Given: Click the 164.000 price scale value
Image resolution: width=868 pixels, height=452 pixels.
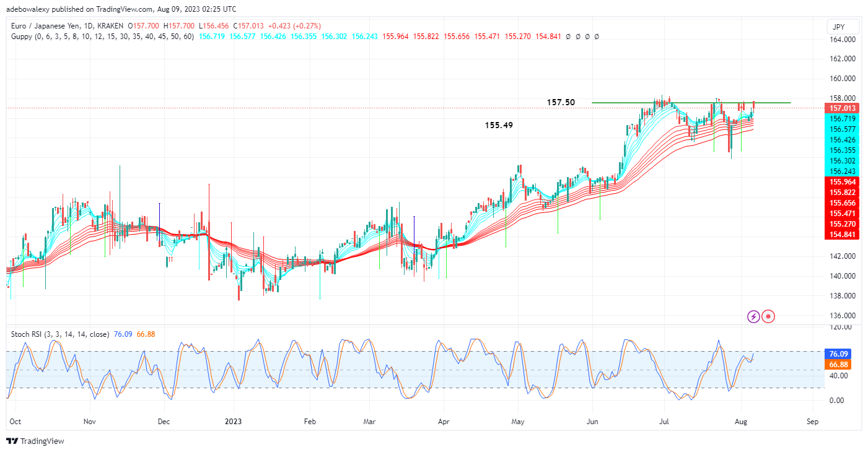Looking at the screenshot, I should [843, 40].
